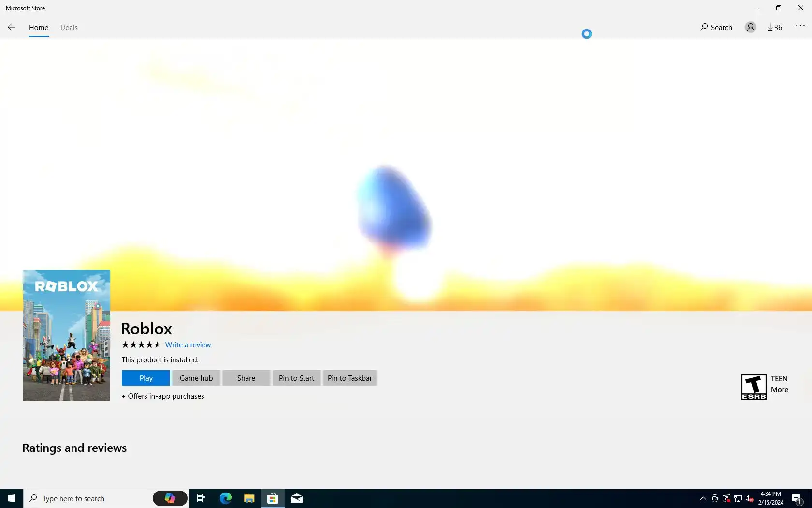This screenshot has height=508, width=812.
Task: Open the Windows Start menu
Action: pyautogui.click(x=12, y=498)
